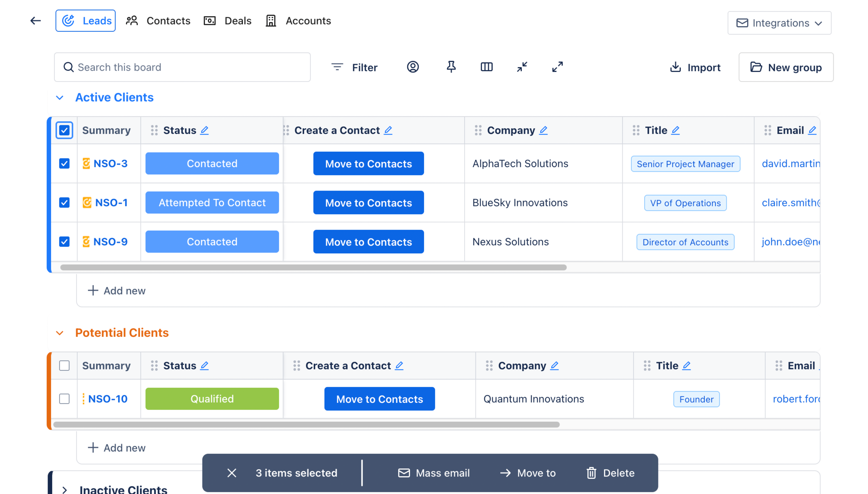Toggle the Potential Clients select-all checkbox
Viewport: 868px width, 494px height.
(x=64, y=365)
